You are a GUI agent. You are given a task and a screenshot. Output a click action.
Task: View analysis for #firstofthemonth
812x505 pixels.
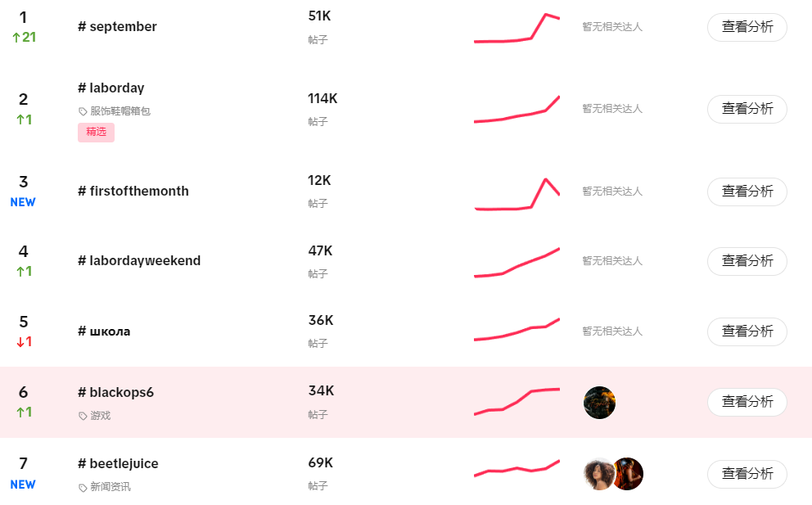tap(747, 192)
